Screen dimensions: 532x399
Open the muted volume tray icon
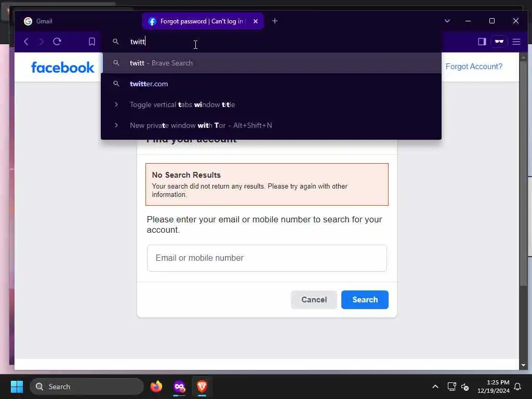pos(465,387)
